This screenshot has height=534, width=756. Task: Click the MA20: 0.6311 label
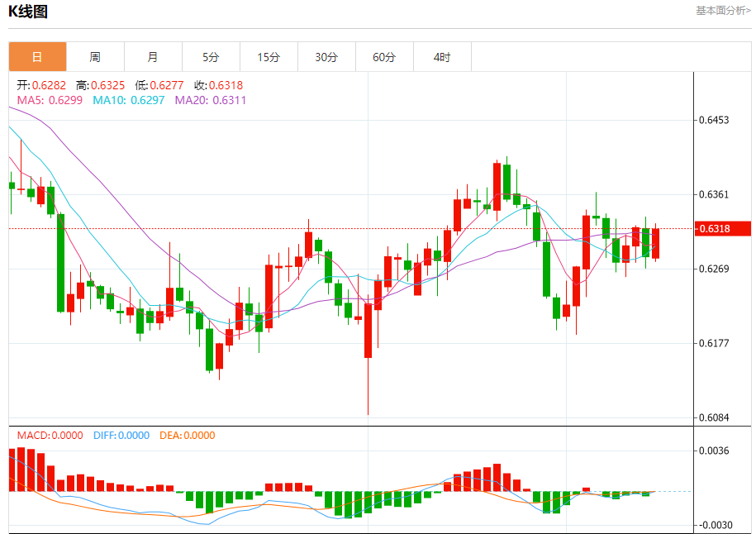pyautogui.click(x=210, y=100)
